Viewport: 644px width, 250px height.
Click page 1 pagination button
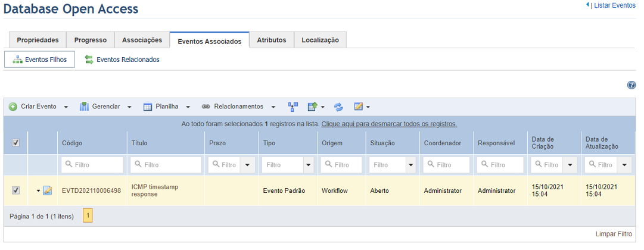point(88,216)
